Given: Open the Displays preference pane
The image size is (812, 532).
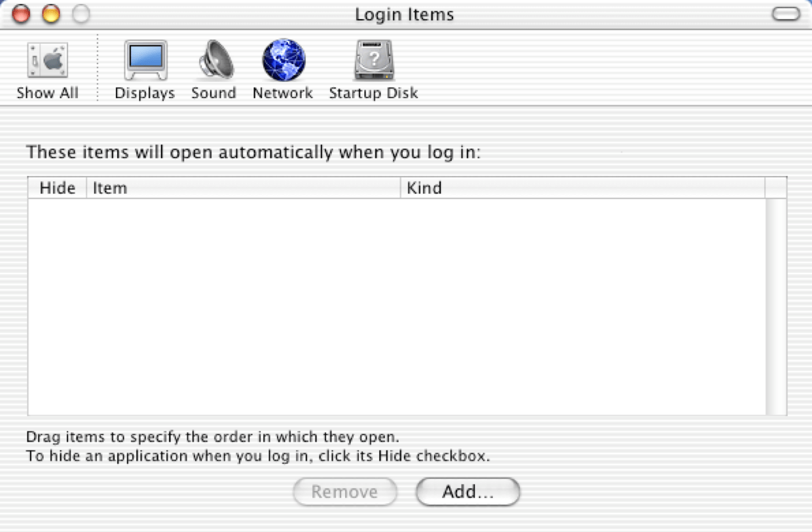Looking at the screenshot, I should (x=145, y=70).
